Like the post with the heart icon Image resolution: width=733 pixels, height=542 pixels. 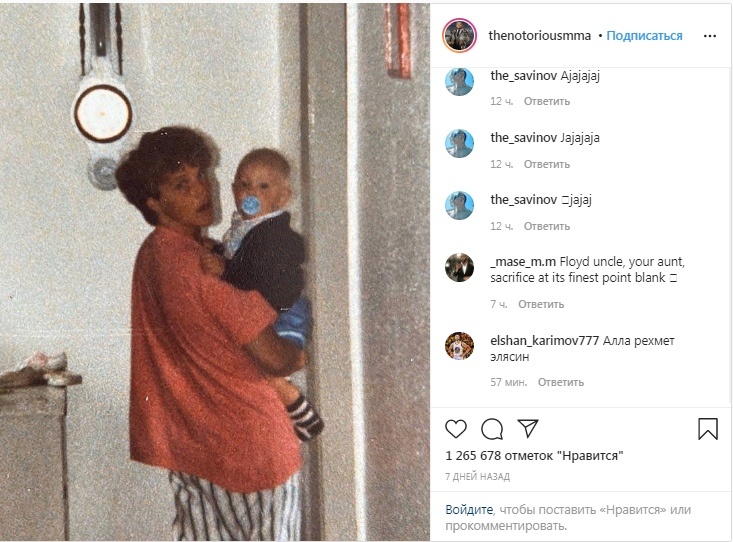(x=456, y=428)
